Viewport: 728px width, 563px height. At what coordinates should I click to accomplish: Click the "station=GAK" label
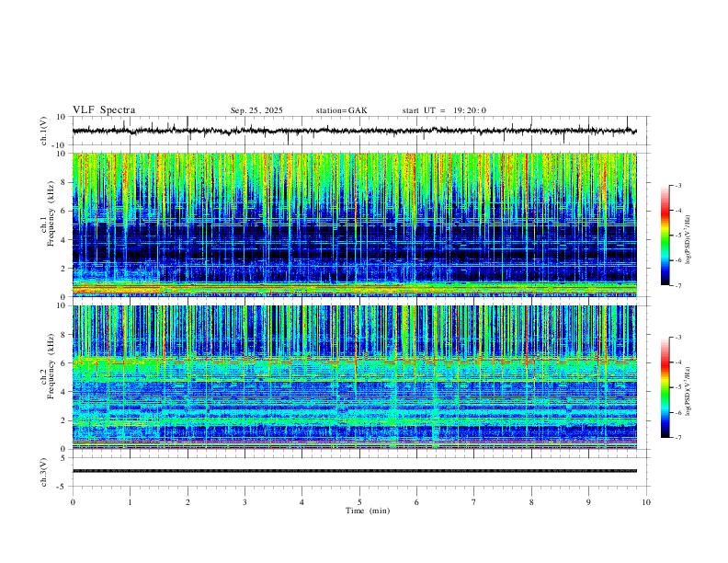341,110
